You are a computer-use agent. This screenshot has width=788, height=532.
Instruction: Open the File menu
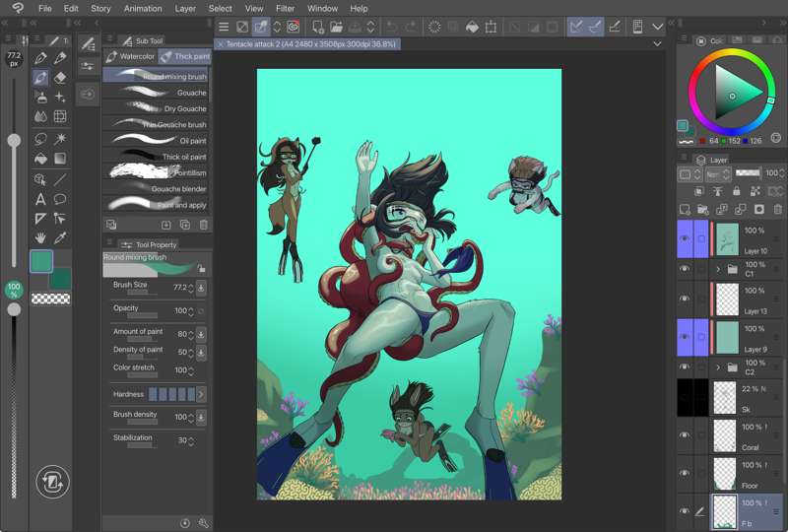(x=45, y=9)
